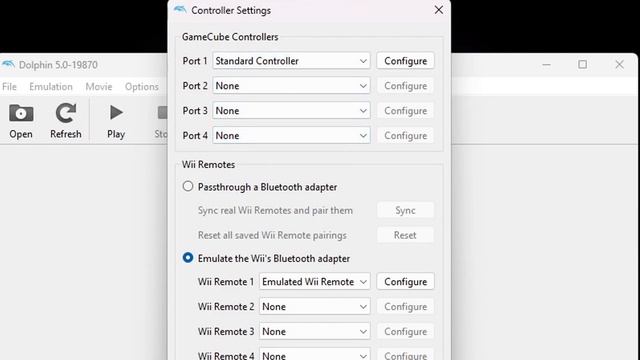Click the Sync real Wii Remotes button

point(405,210)
